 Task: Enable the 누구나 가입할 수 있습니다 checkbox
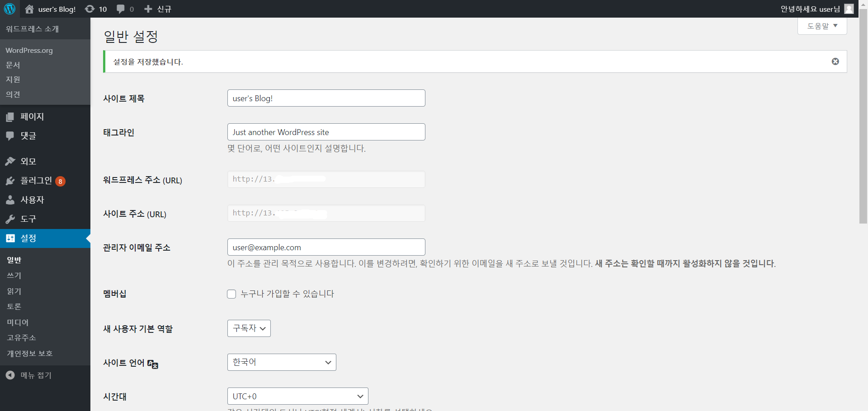pyautogui.click(x=231, y=294)
